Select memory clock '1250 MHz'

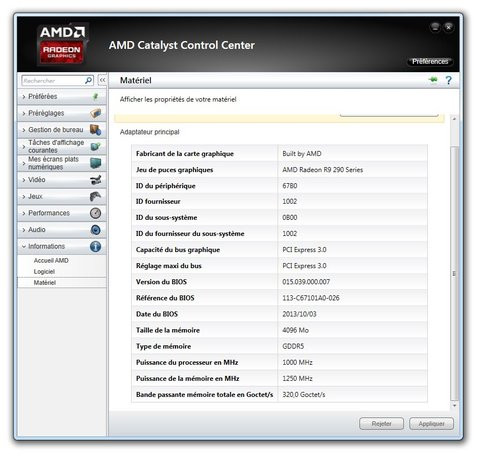pos(297,378)
